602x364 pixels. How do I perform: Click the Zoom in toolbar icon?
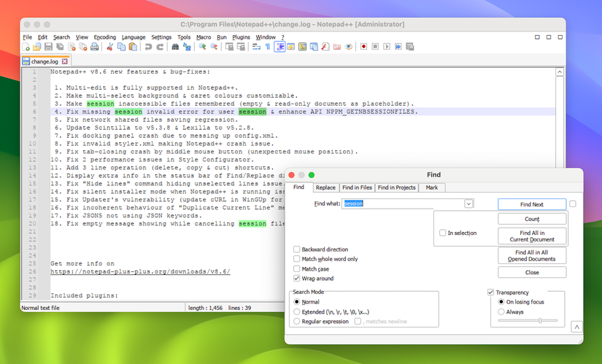click(x=202, y=47)
